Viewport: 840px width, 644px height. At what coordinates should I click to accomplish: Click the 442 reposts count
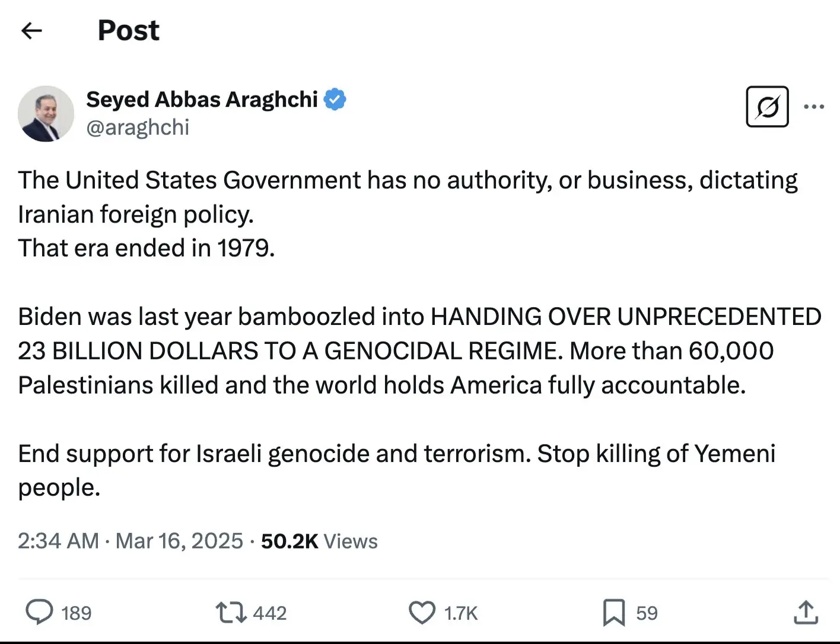(x=269, y=613)
